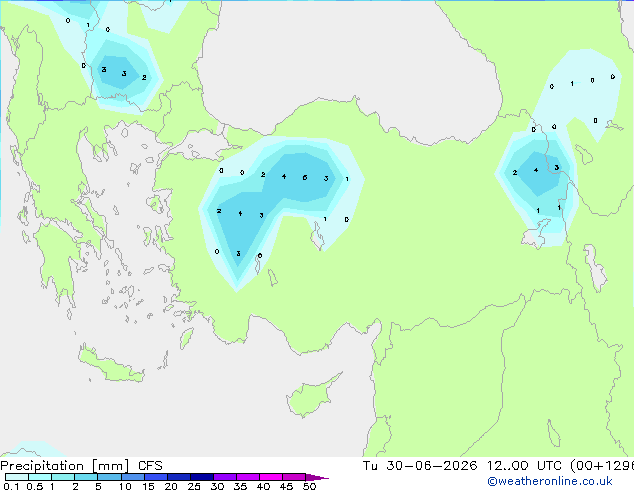Click the '0.1' legend scale label

[11, 486]
